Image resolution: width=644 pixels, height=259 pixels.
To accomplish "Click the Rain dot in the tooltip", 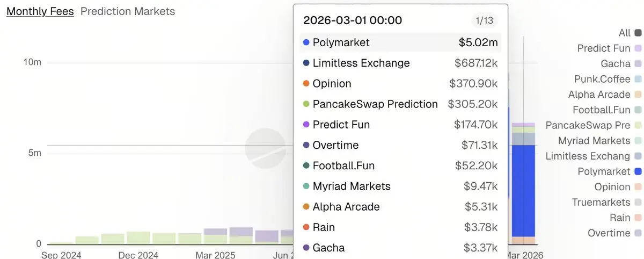I will (x=306, y=227).
